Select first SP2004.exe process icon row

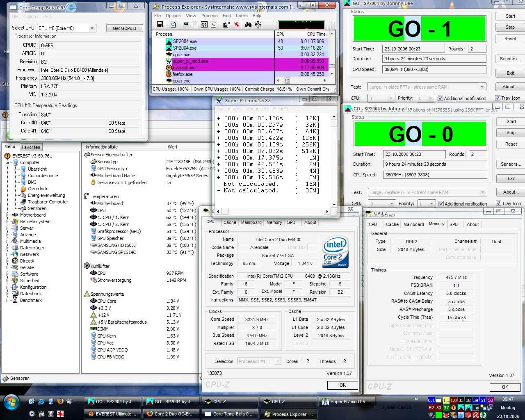(x=169, y=41)
